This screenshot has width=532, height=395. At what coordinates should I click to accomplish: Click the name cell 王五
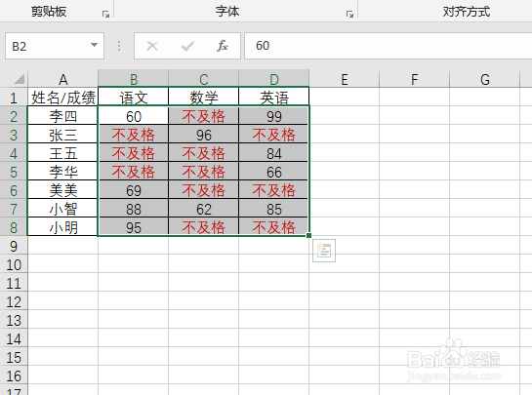(63, 153)
